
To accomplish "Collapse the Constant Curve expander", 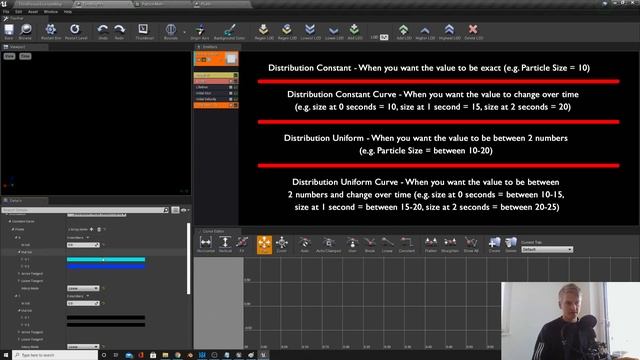I will (x=10, y=221).
